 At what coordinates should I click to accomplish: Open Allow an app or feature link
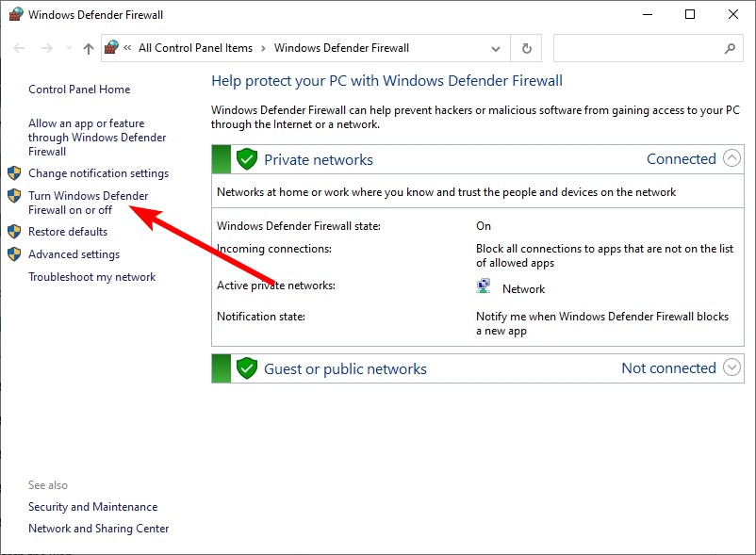coord(97,138)
